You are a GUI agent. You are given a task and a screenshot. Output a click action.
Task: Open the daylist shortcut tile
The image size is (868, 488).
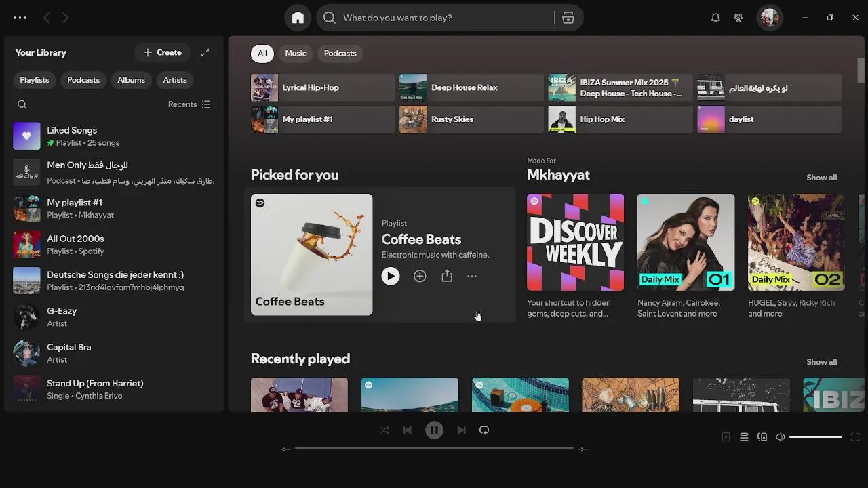pos(770,119)
